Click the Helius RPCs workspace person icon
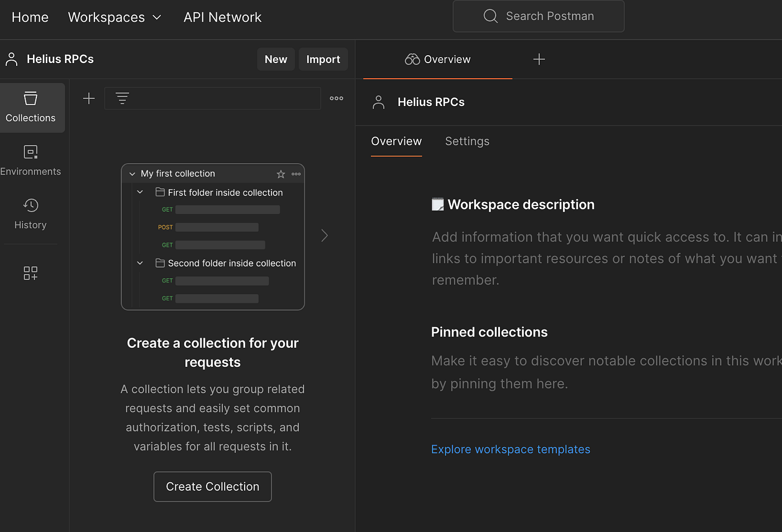Screen dimensions: 782x532 [x=12, y=59]
